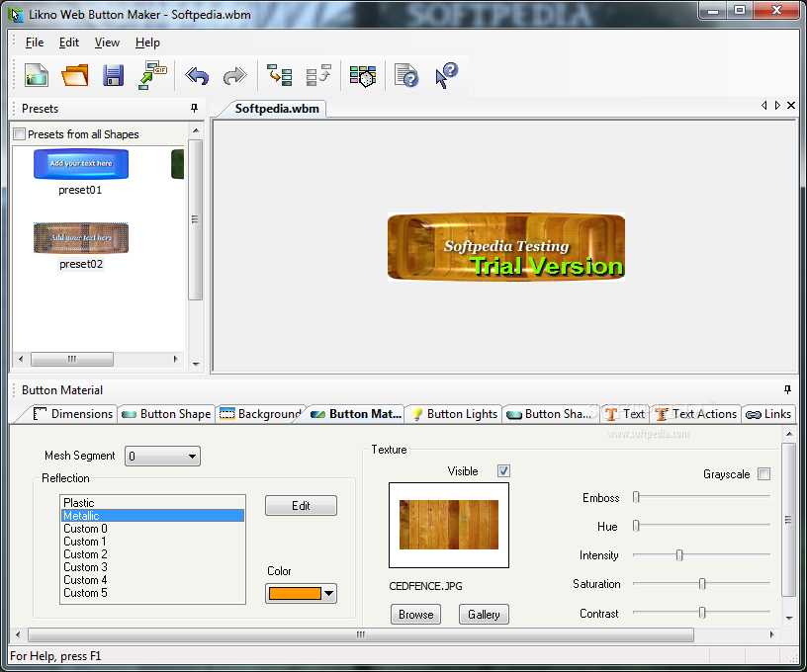Switch to the Background tab
Image resolution: width=807 pixels, height=672 pixels.
260,414
